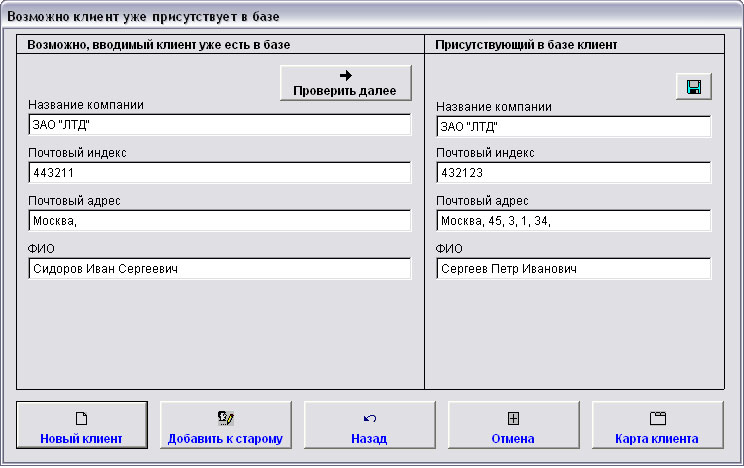744x468 pixels.
Task: Select ФИО field Сидоров Иван Сергеевич
Action: point(220,269)
